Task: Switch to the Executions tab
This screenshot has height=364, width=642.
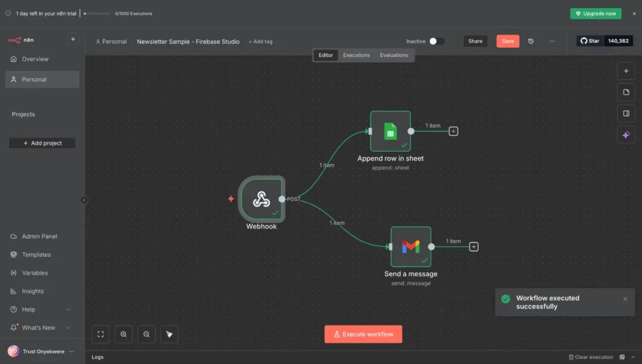Action: (356, 55)
